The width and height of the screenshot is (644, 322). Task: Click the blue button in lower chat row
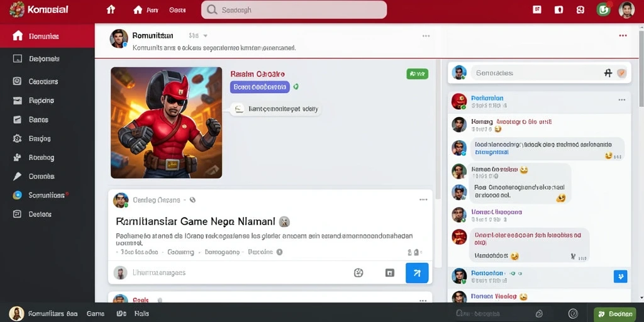point(621,276)
